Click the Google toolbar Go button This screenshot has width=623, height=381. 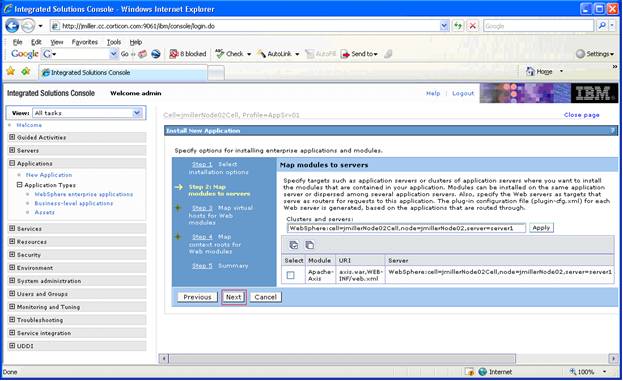tap(124, 54)
